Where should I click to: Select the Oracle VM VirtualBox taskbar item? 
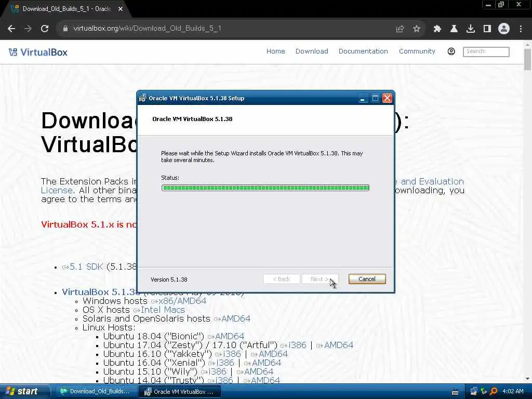(x=179, y=392)
